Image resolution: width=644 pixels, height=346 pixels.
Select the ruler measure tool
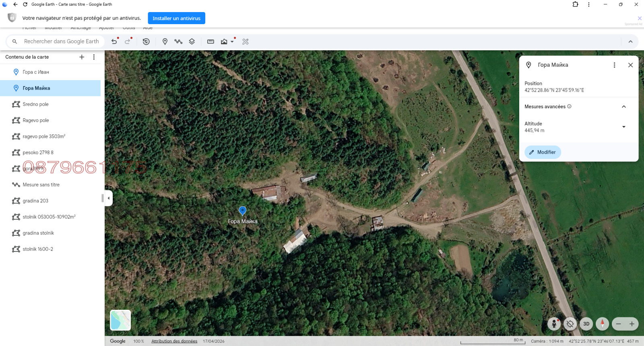tap(211, 41)
